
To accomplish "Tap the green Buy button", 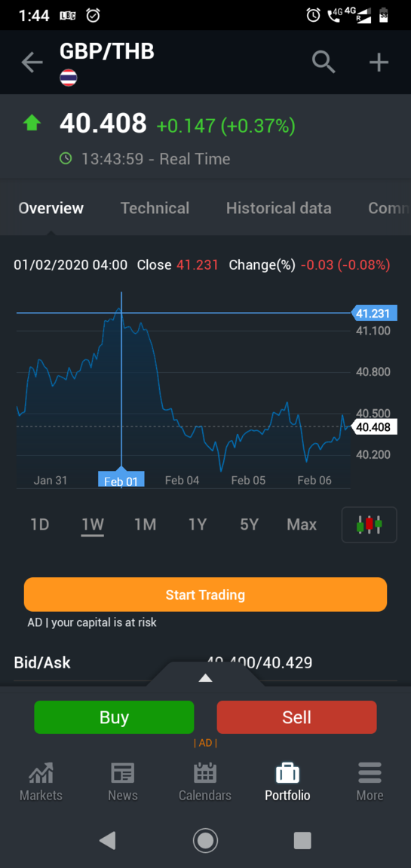I will pyautogui.click(x=114, y=717).
